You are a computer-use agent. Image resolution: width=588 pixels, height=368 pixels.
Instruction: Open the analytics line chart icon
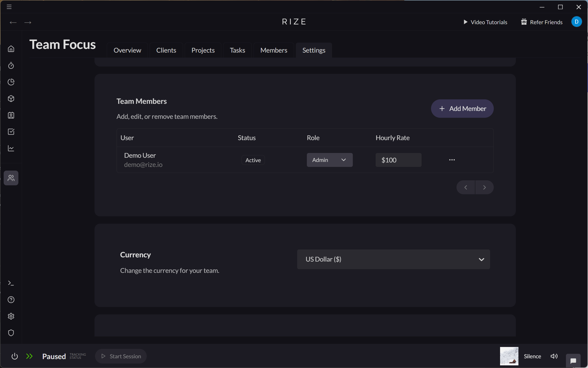[x=11, y=148]
